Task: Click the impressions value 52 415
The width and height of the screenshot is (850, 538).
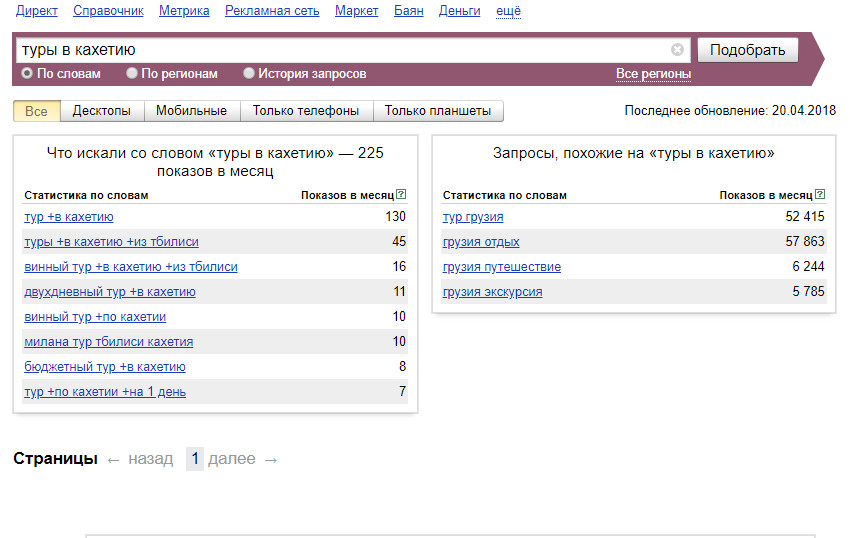Action: point(804,216)
